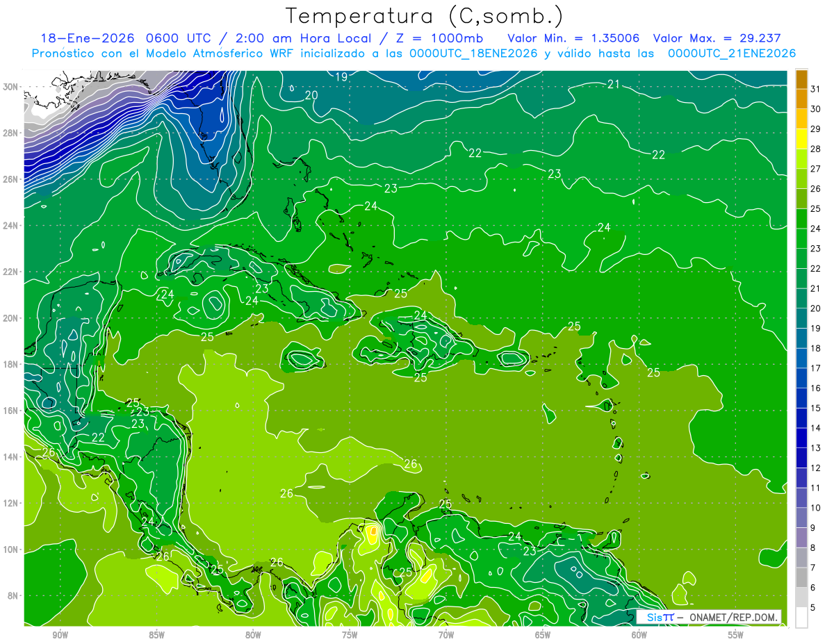Pick the teal swatch between 19 and 20
Image resolution: width=834 pixels, height=644 pixels.
click(801, 318)
